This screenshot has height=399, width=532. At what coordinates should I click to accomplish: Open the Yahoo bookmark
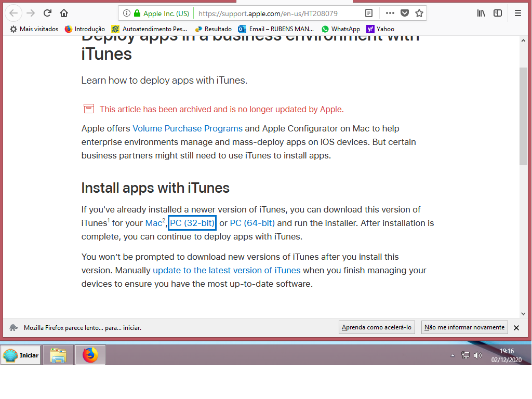pyautogui.click(x=380, y=29)
